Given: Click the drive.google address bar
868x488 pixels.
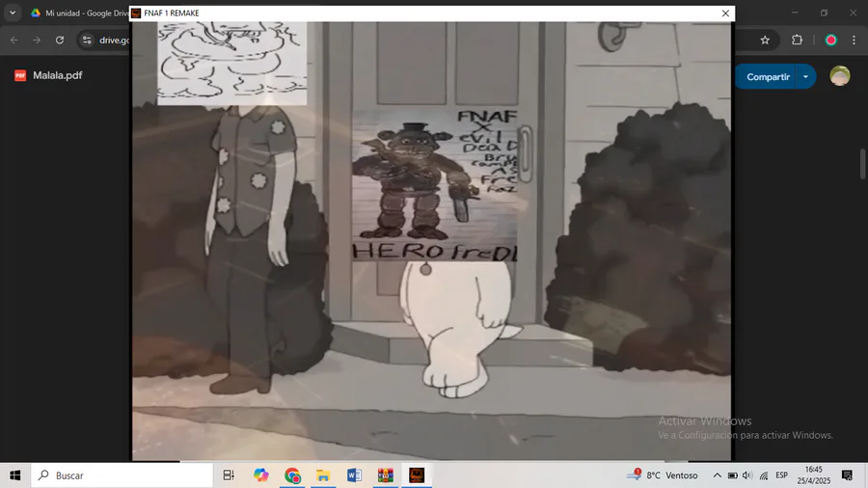Looking at the screenshot, I should point(114,40).
